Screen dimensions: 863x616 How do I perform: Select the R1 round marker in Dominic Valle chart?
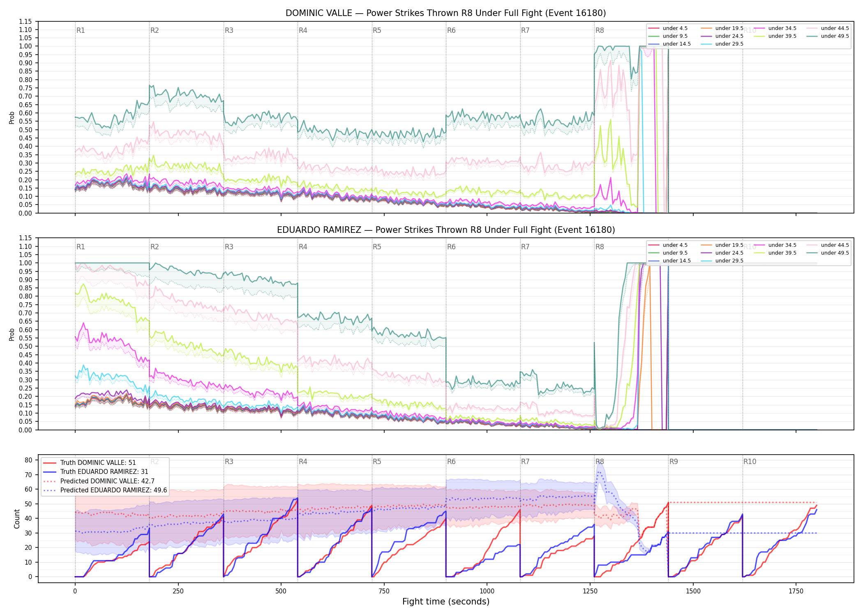(81, 30)
